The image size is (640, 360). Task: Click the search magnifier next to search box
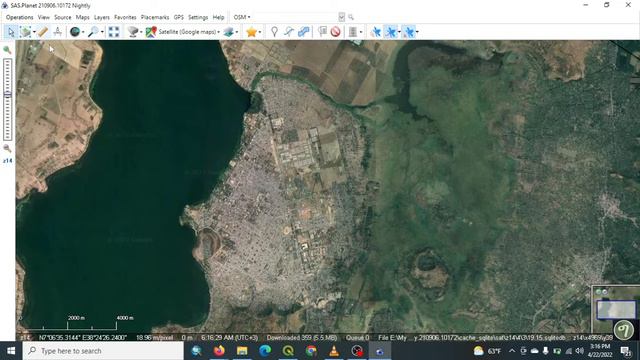tap(351, 17)
